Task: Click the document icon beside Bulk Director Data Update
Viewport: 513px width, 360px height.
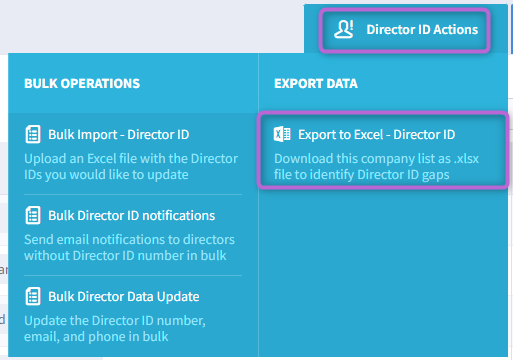Action: (x=33, y=296)
